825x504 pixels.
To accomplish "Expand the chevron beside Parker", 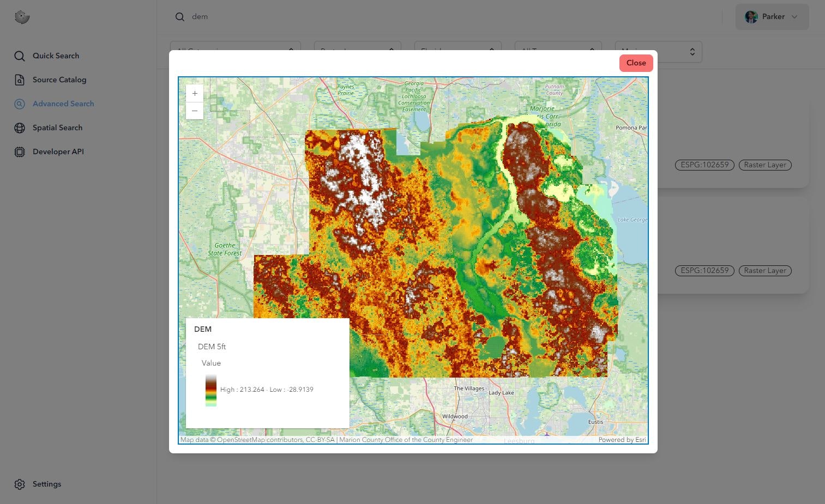I will coord(794,17).
